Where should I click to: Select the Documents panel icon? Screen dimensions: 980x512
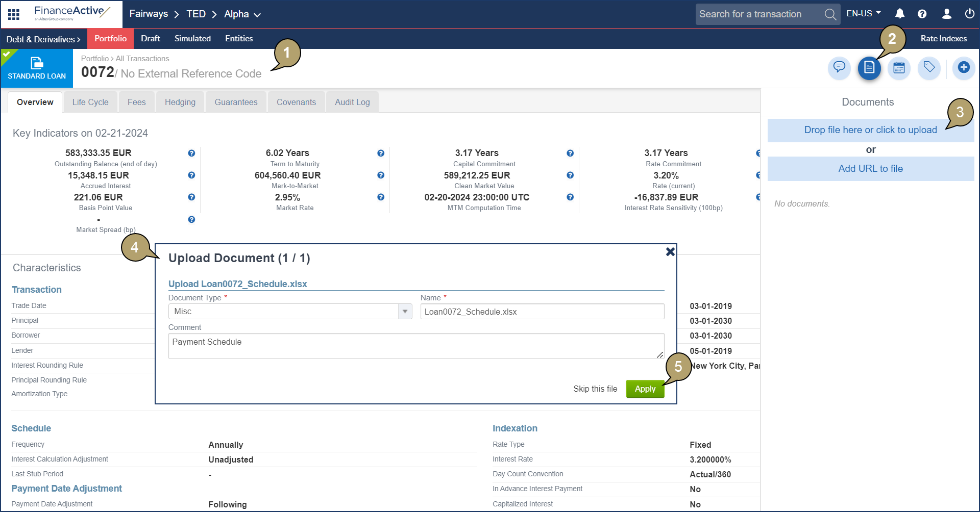(869, 68)
